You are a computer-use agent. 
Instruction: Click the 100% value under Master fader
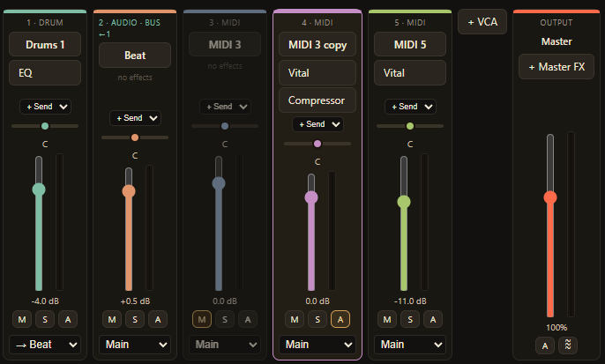click(x=556, y=328)
